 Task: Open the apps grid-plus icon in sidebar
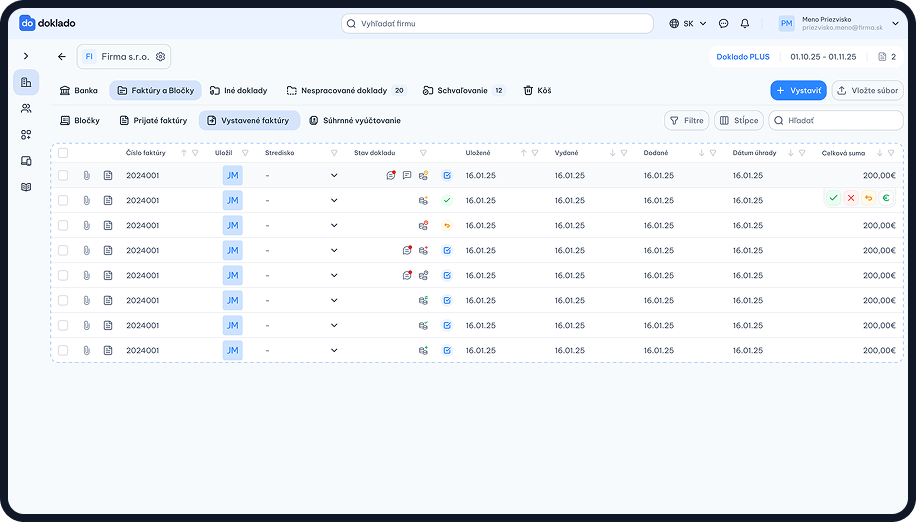(26, 135)
